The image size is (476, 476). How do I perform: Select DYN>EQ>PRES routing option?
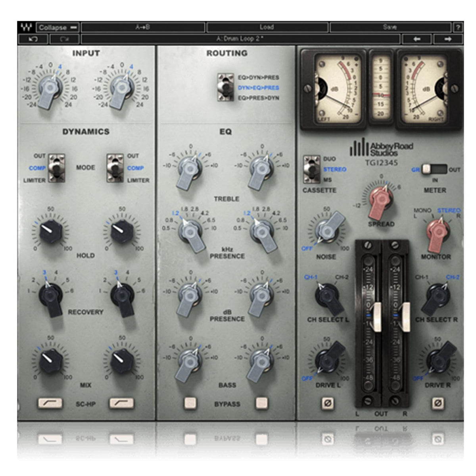point(258,88)
